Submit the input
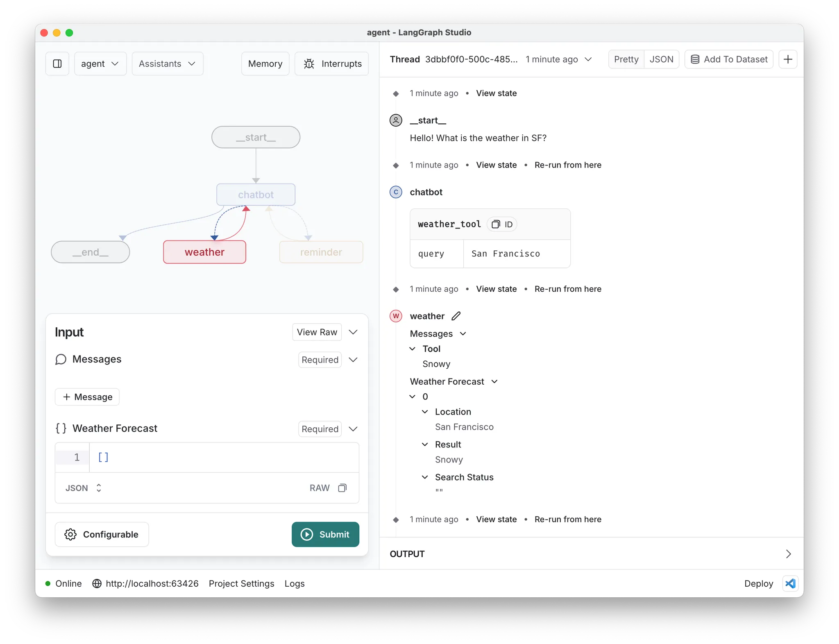This screenshot has width=839, height=644. tap(325, 534)
